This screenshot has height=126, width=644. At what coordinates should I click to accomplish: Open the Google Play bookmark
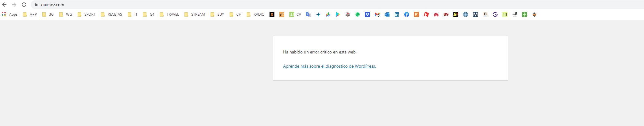click(338, 14)
